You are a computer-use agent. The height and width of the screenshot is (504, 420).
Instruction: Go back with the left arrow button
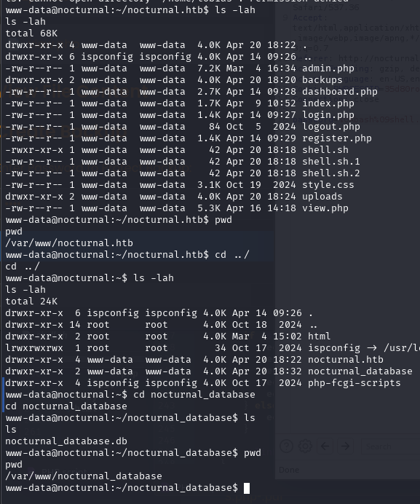[325, 446]
